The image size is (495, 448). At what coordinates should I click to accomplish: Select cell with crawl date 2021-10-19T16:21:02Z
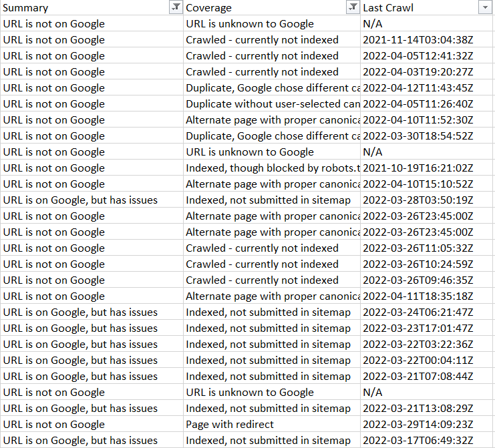coord(426,168)
